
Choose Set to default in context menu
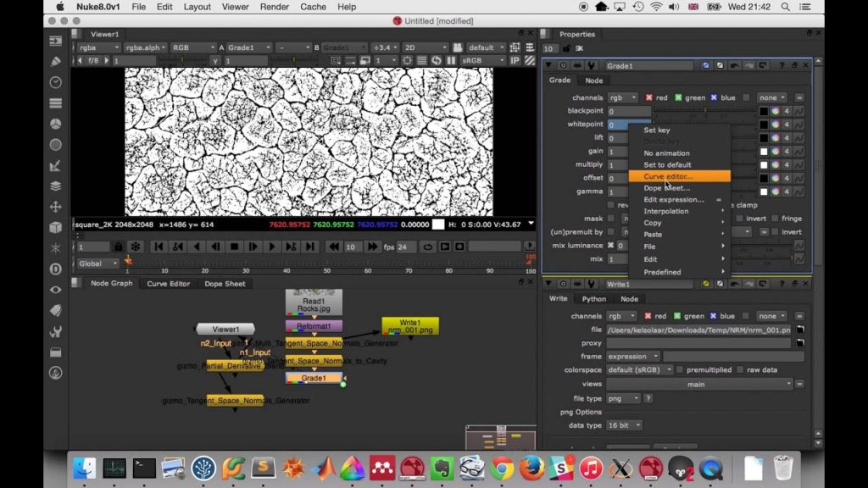[667, 164]
